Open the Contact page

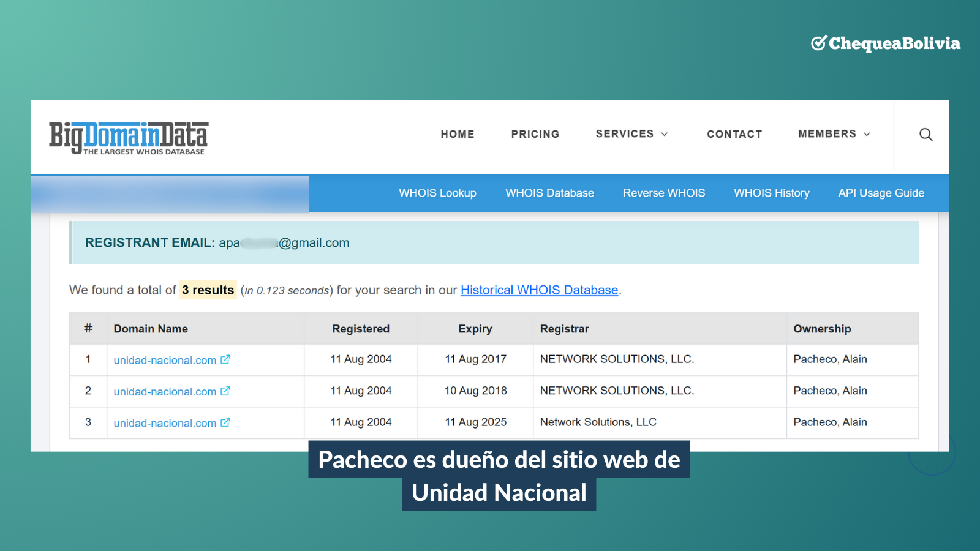pyautogui.click(x=734, y=134)
